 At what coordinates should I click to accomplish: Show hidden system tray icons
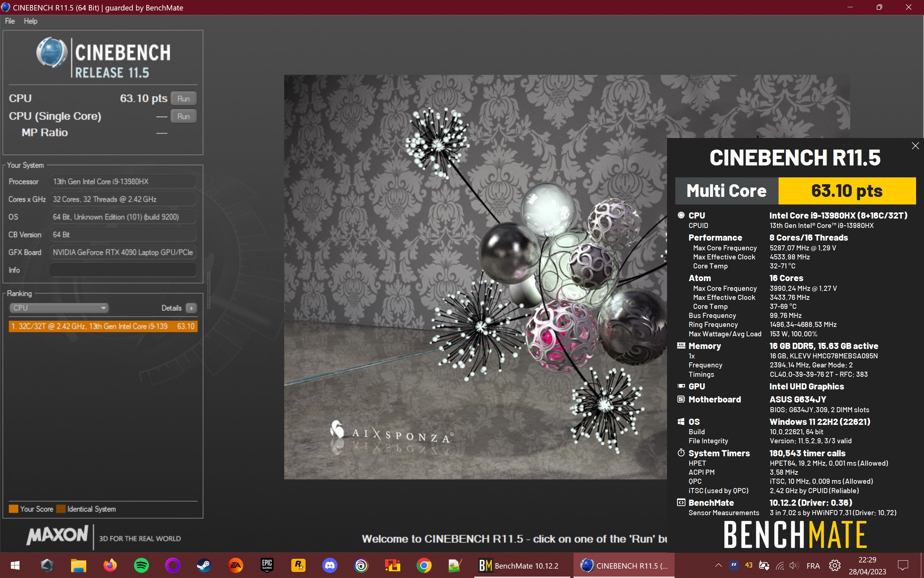click(x=718, y=565)
